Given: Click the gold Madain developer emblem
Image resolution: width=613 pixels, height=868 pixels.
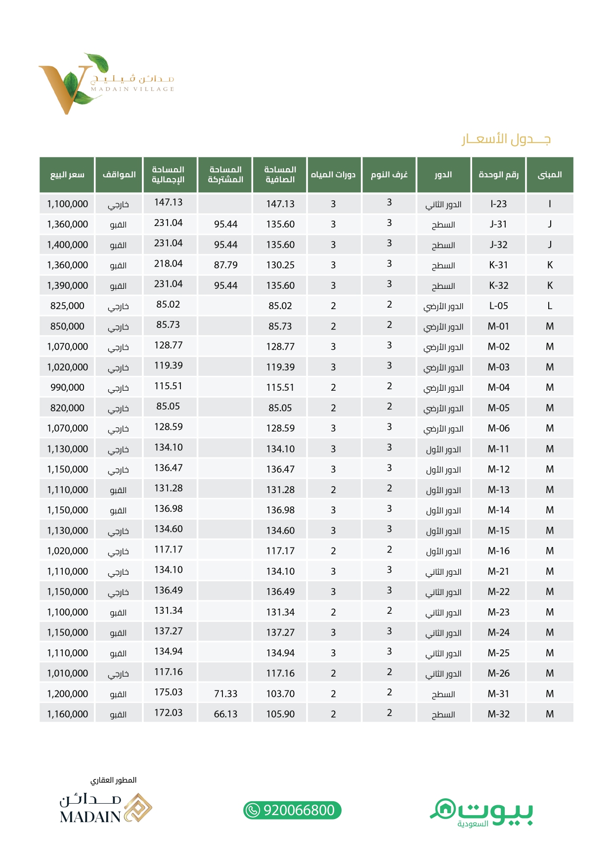Looking at the screenshot, I should (138, 809).
